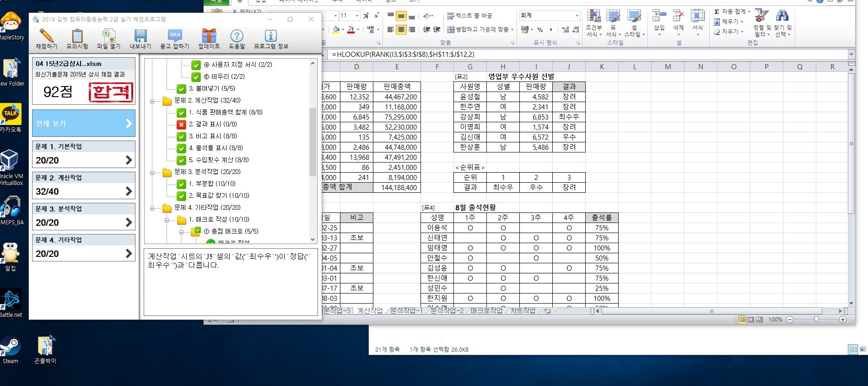
Task: Open 묻고 답하기 Q&A
Action: point(174,38)
